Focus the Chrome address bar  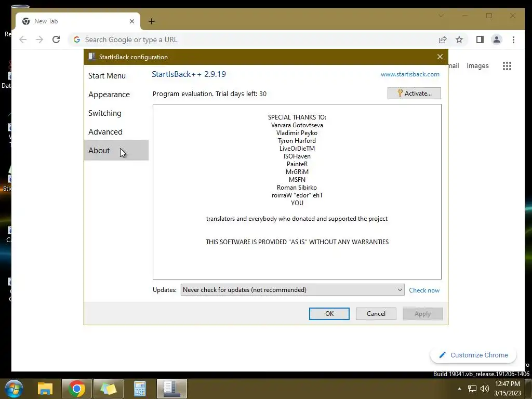(x=251, y=39)
